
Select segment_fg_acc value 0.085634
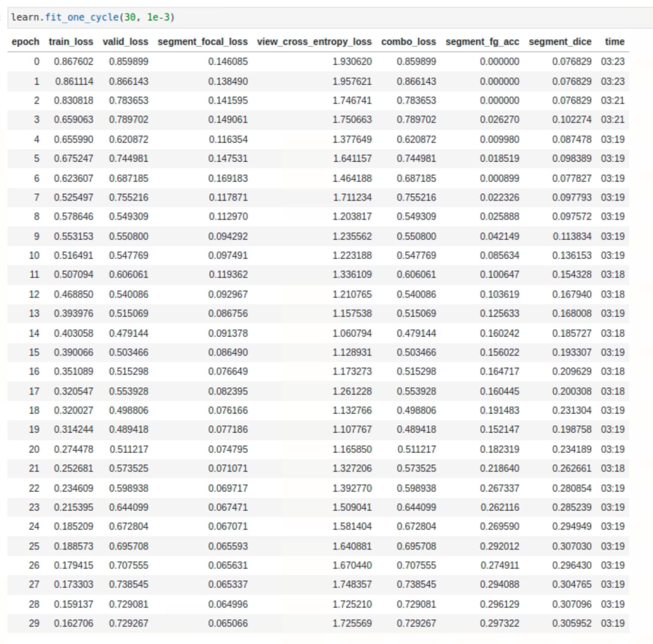tap(500, 255)
